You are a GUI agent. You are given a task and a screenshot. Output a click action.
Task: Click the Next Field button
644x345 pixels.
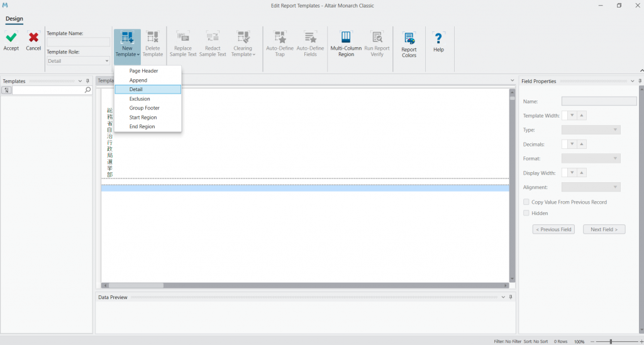(x=604, y=229)
